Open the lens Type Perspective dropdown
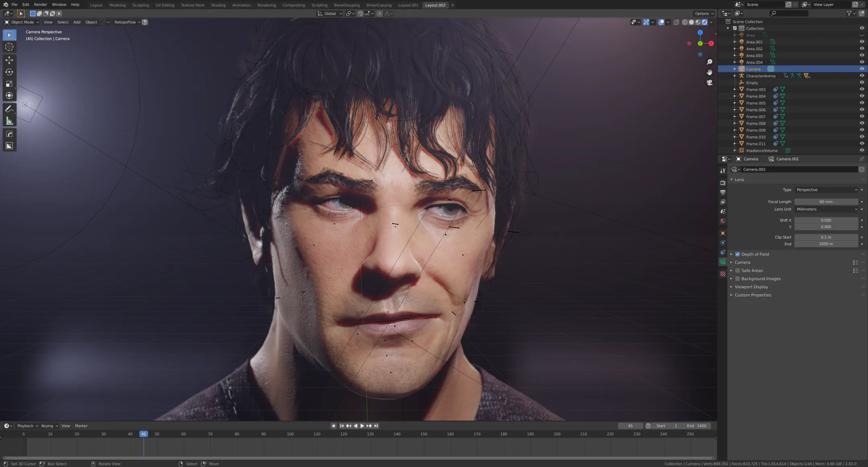 pos(826,190)
